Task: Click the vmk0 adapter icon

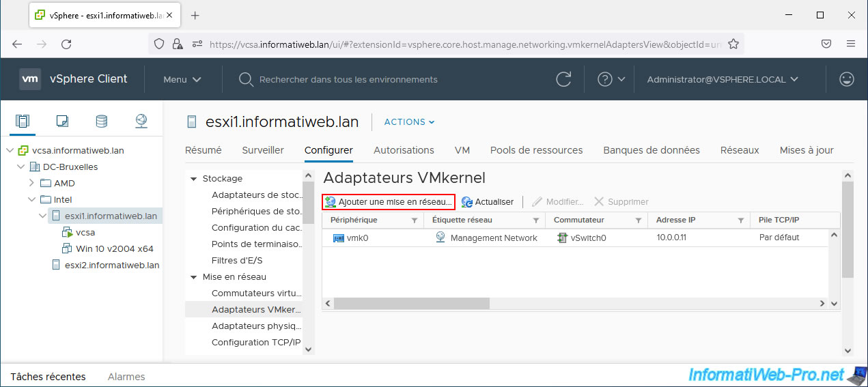Action: click(338, 238)
